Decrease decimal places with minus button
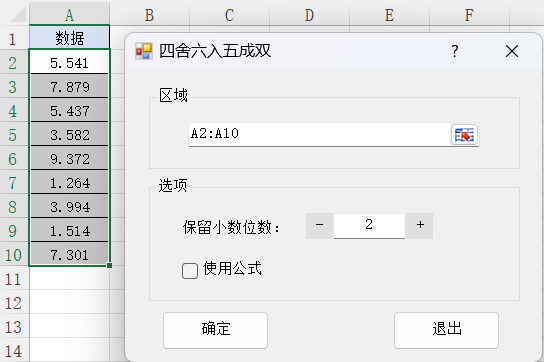 [320, 226]
